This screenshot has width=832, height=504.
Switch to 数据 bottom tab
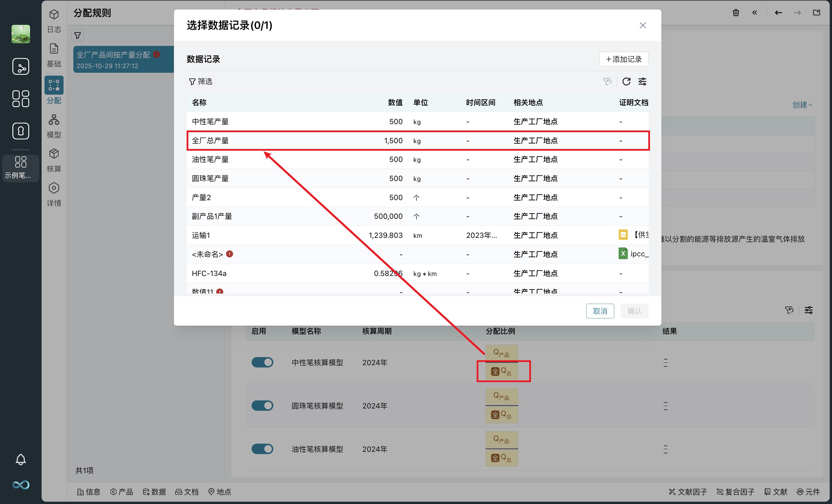[x=154, y=492]
